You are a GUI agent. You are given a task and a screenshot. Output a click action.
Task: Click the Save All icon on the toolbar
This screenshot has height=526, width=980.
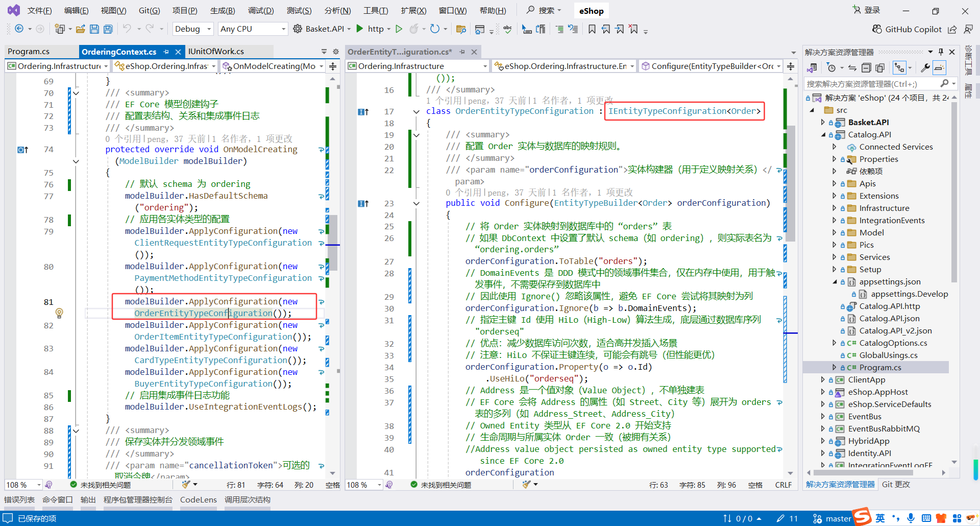108,29
